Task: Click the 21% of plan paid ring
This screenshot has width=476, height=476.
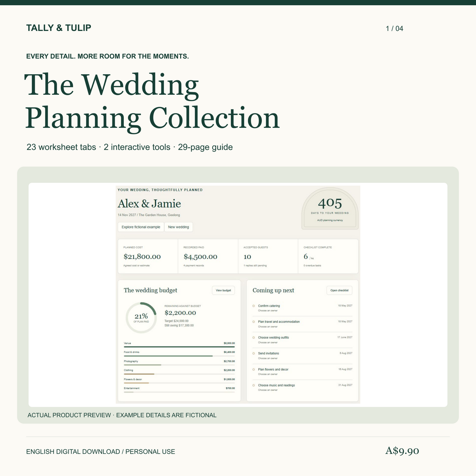Action: [x=141, y=318]
